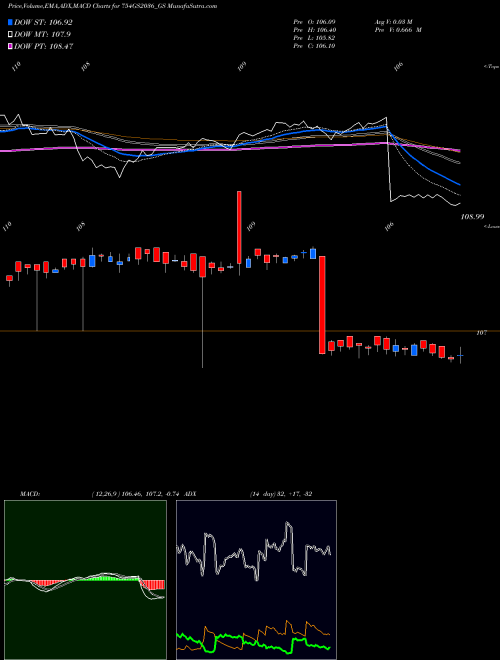
Task: Click the magenta DOW PT legend swatch
Action: click(10, 46)
